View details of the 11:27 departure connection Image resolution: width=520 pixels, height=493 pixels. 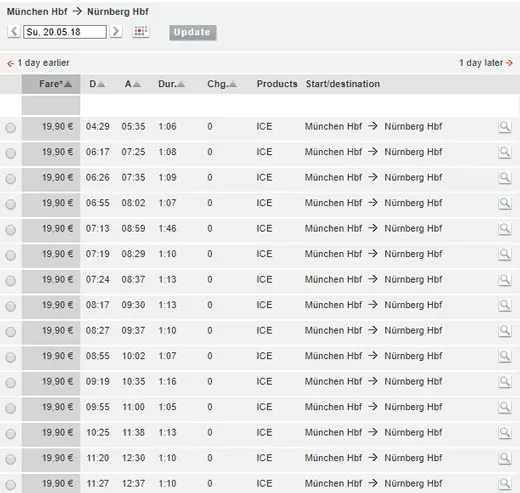(505, 484)
